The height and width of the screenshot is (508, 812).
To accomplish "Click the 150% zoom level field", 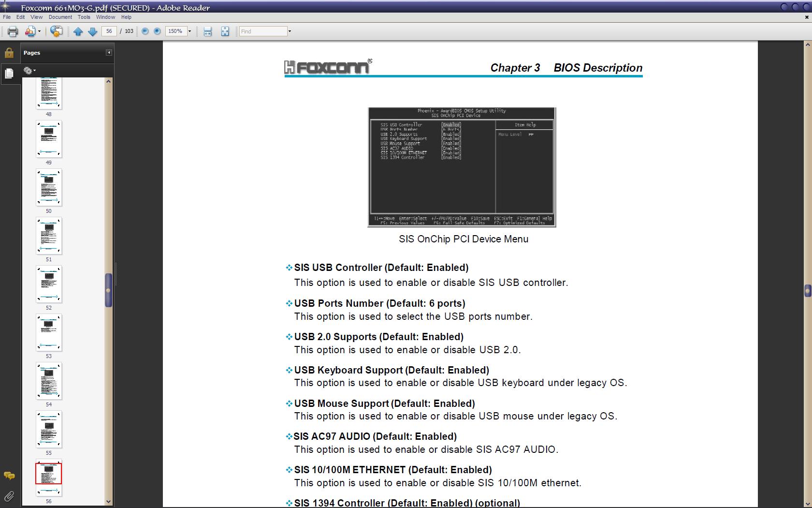I will point(176,31).
